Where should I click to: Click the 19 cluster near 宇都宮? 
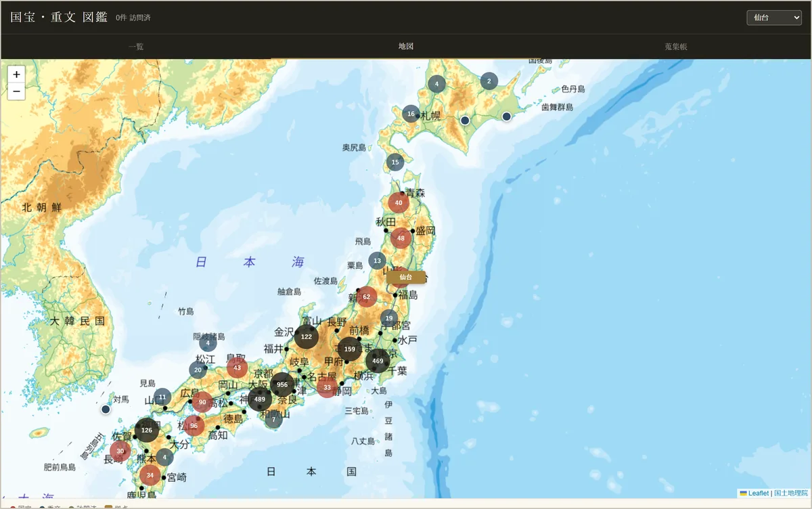388,318
